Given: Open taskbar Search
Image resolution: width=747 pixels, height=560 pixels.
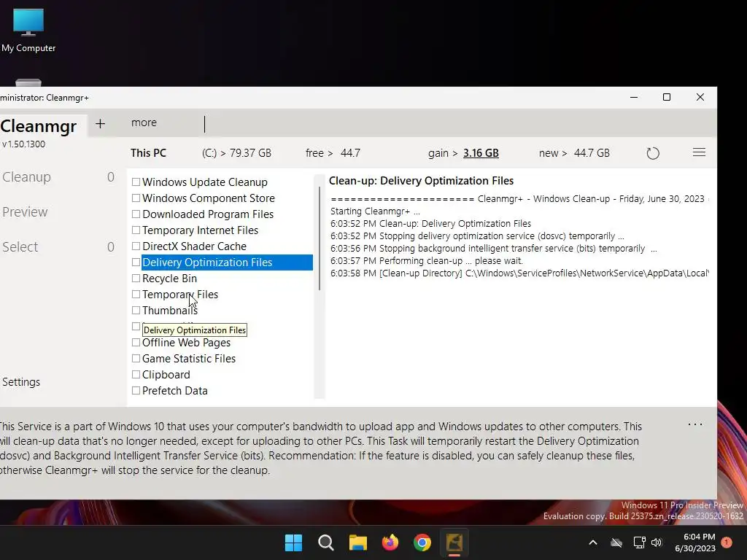Looking at the screenshot, I should (x=326, y=542).
